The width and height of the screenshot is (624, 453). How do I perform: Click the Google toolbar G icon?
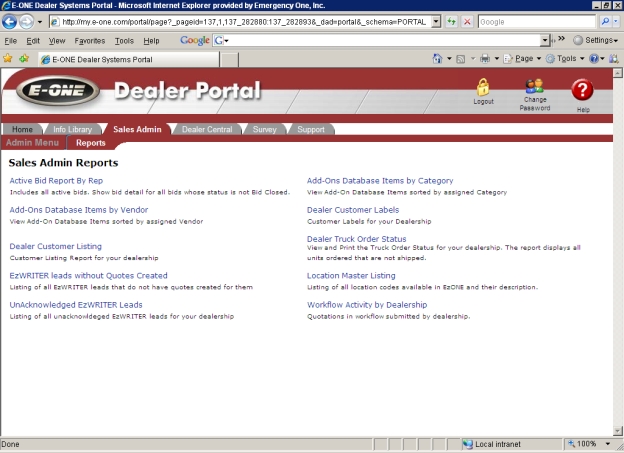pyautogui.click(x=218, y=40)
